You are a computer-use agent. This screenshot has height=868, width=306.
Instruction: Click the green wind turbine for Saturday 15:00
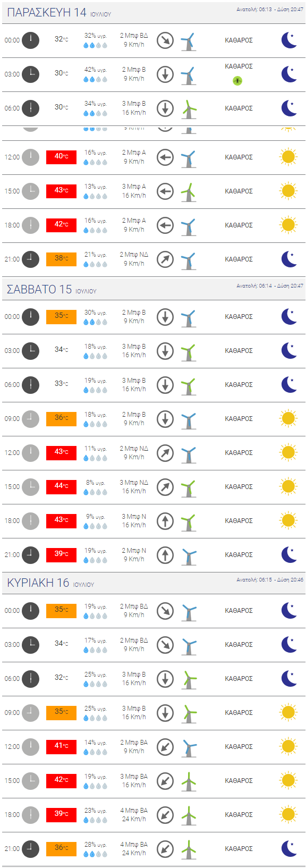pyautogui.click(x=188, y=487)
